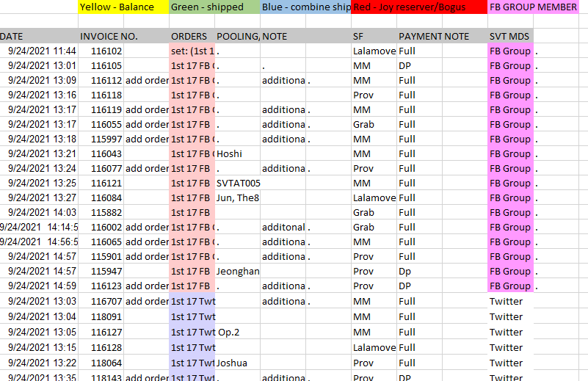Click the pink 'FB GROUP MEMBER' legend cell
Image resolution: width=588 pixels, height=381 pixels.
533,7
